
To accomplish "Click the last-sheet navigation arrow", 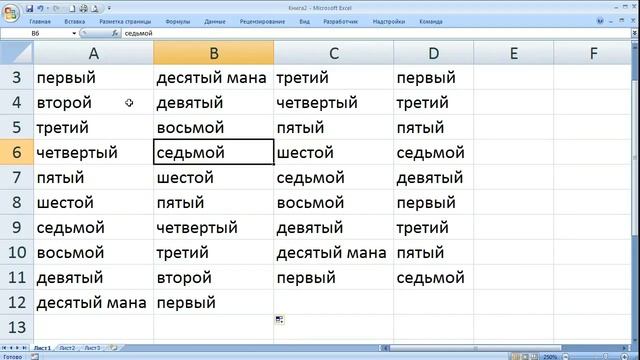I will click(24, 348).
